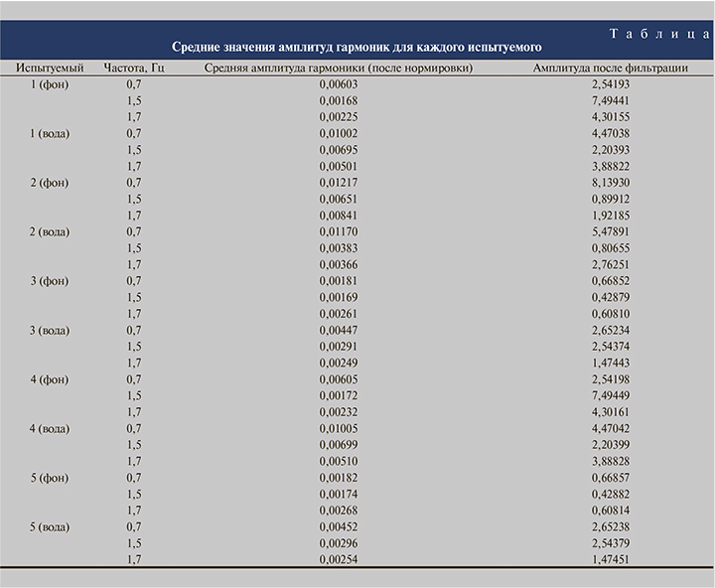Select the cell containing 8,13930
The height and width of the screenshot is (588, 715).
point(611,183)
